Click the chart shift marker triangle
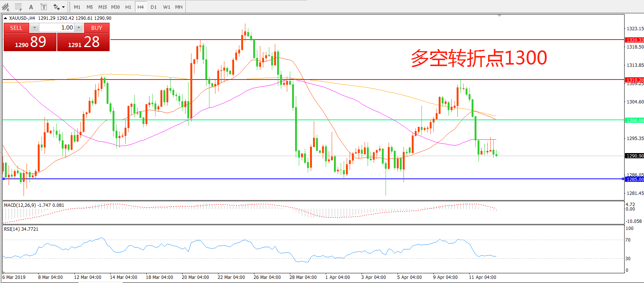Screen dimensions: 644x283 click(x=499, y=16)
